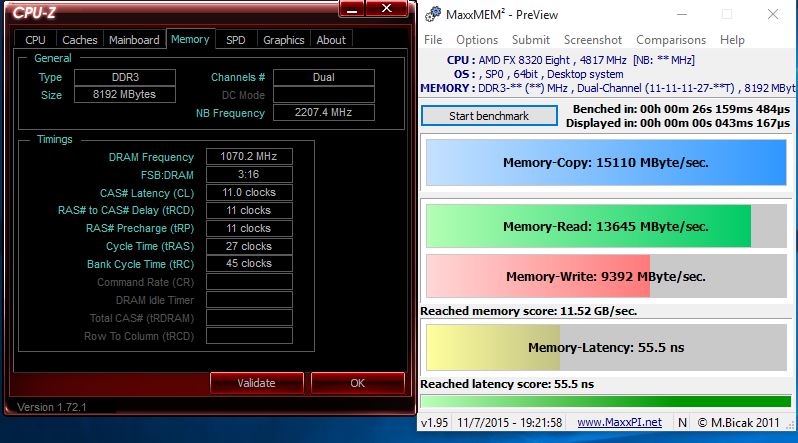Screen dimensions: 798x443
Task: Click the MaxxMEM gear app icon
Action: pos(433,14)
